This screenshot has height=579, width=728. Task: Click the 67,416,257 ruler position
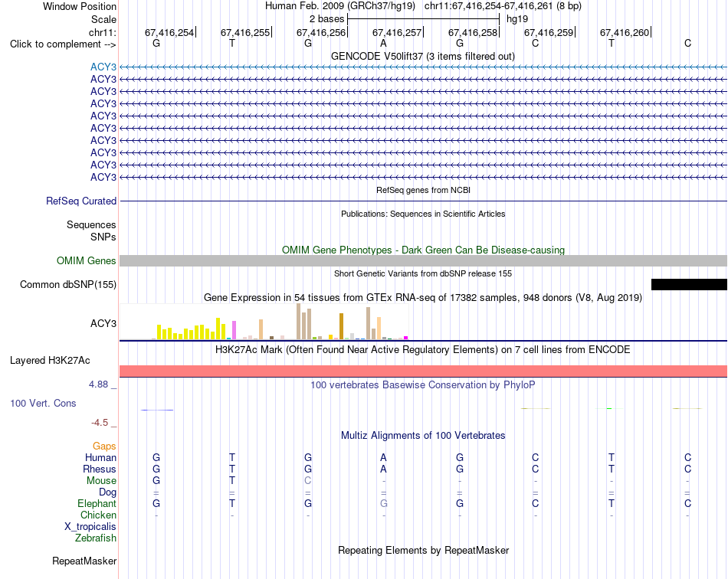click(397, 32)
